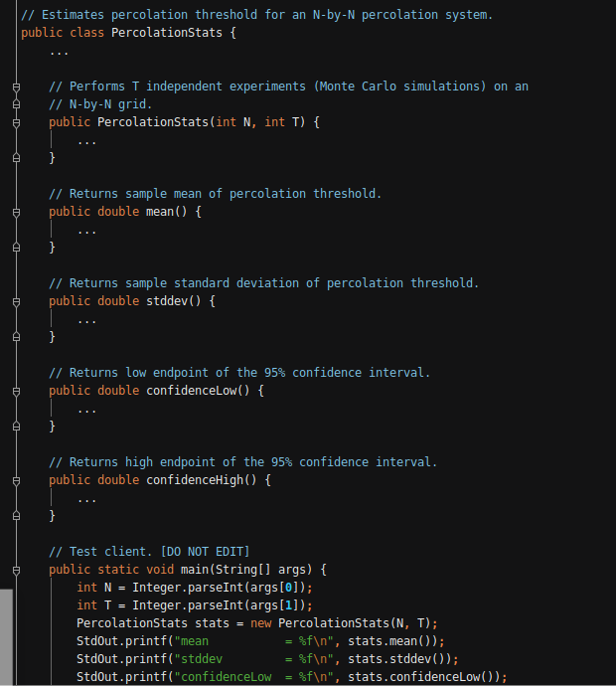Click the gray scrollbar thumb at bottom left
616x686 pixels.
tap(6, 637)
